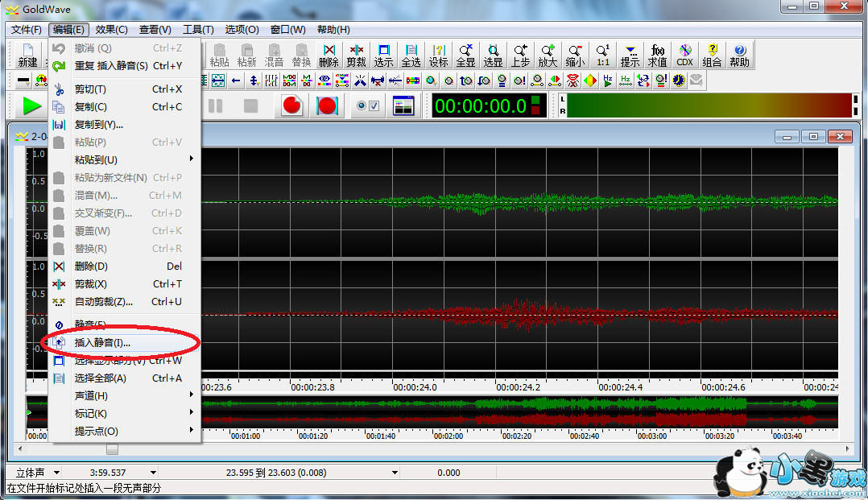
Task: Click the 帮助 help toolbar button
Action: 739,55
